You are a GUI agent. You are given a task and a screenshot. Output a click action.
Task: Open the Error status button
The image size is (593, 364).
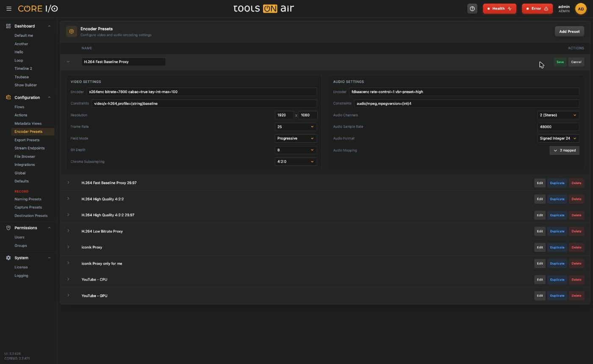pyautogui.click(x=537, y=8)
